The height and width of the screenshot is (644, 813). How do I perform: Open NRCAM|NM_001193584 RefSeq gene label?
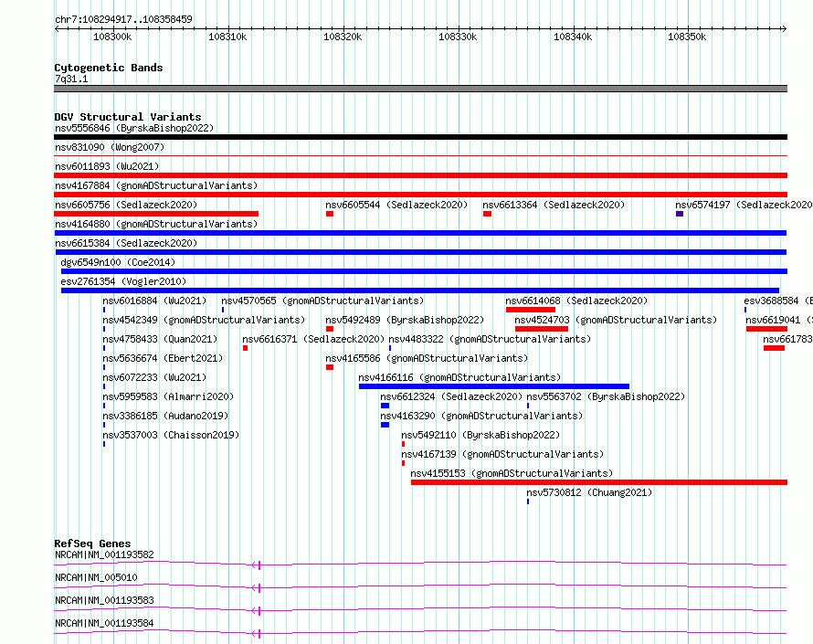pyautogui.click(x=104, y=623)
